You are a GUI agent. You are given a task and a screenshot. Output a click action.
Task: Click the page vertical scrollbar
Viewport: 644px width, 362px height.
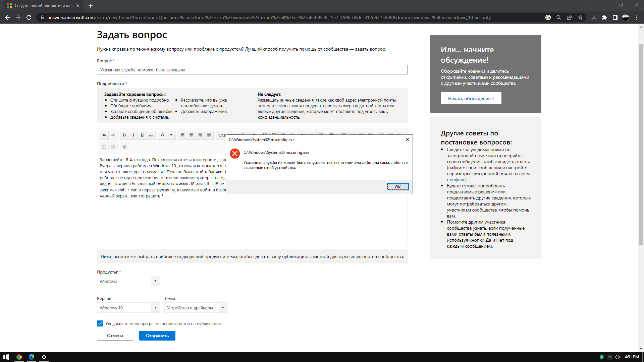coord(641,144)
